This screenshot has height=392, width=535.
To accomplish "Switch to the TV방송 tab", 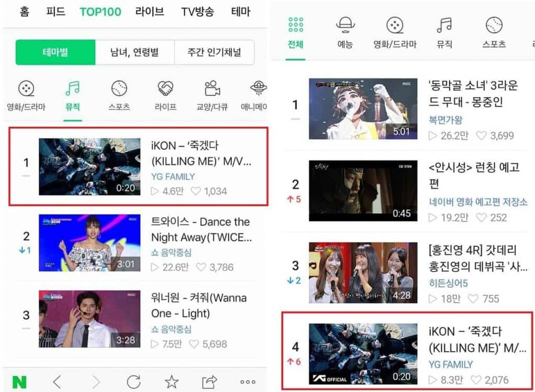I will (x=197, y=11).
